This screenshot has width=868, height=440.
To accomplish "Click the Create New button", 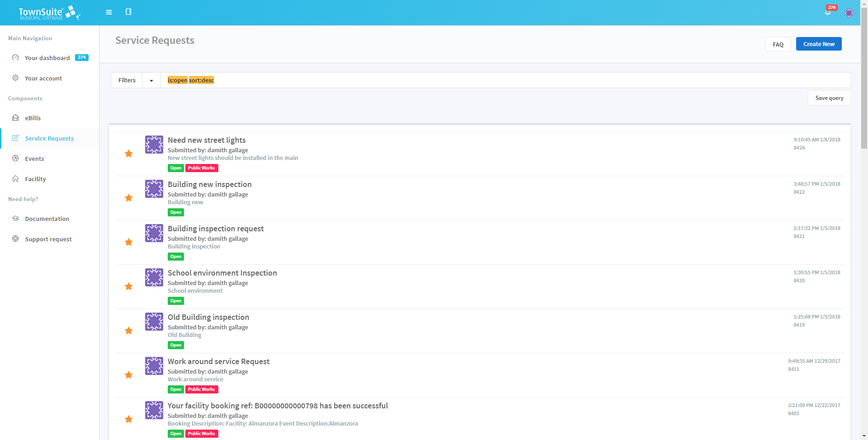I will tap(818, 44).
